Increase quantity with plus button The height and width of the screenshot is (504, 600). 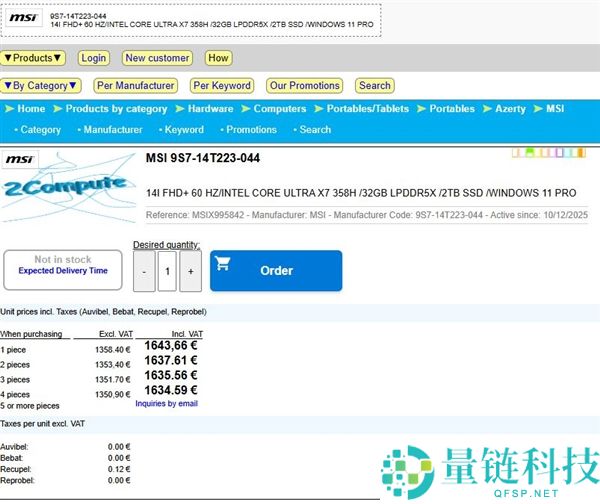tap(191, 271)
